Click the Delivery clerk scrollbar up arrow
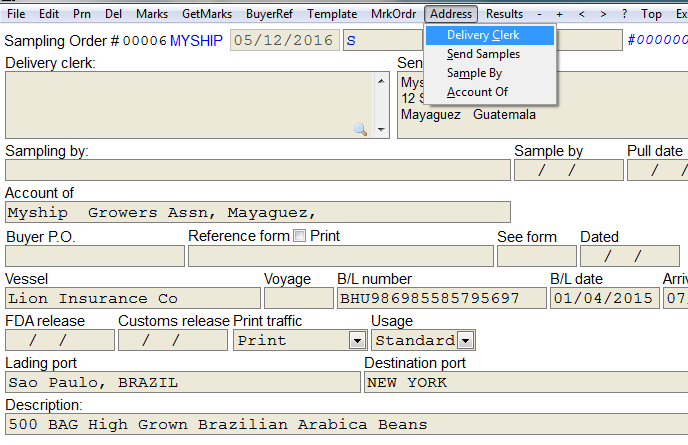Screen dimensions: 688x445 point(381,81)
